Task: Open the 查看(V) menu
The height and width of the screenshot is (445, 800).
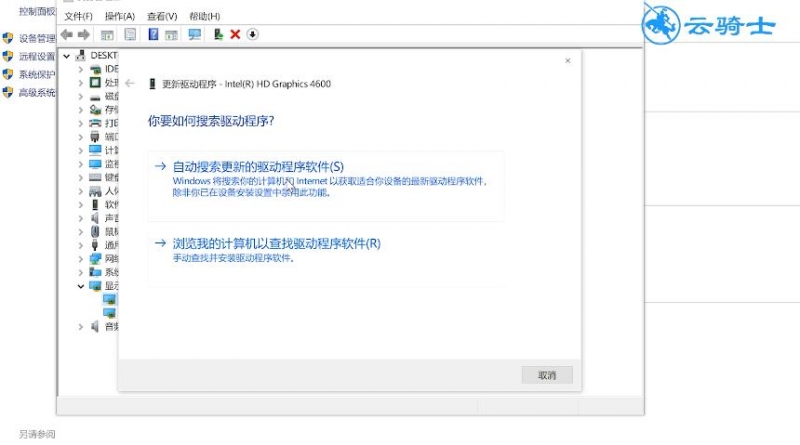Action: click(x=162, y=16)
